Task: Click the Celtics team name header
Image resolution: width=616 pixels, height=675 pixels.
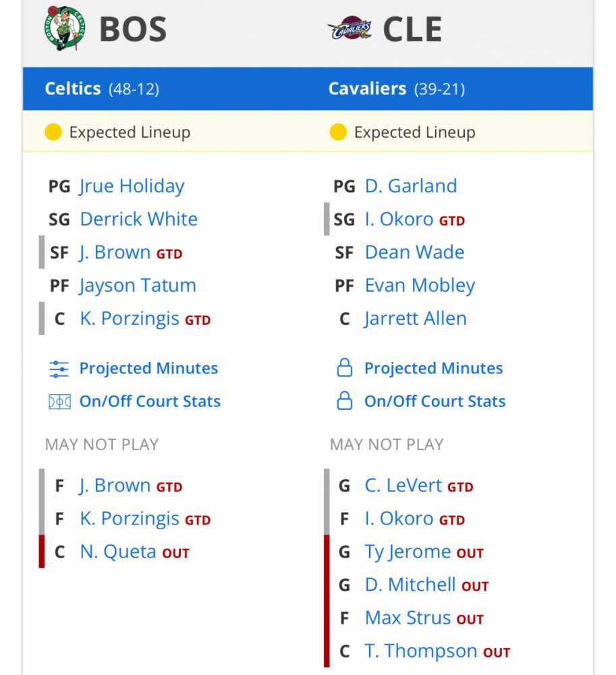Action: tap(73, 88)
